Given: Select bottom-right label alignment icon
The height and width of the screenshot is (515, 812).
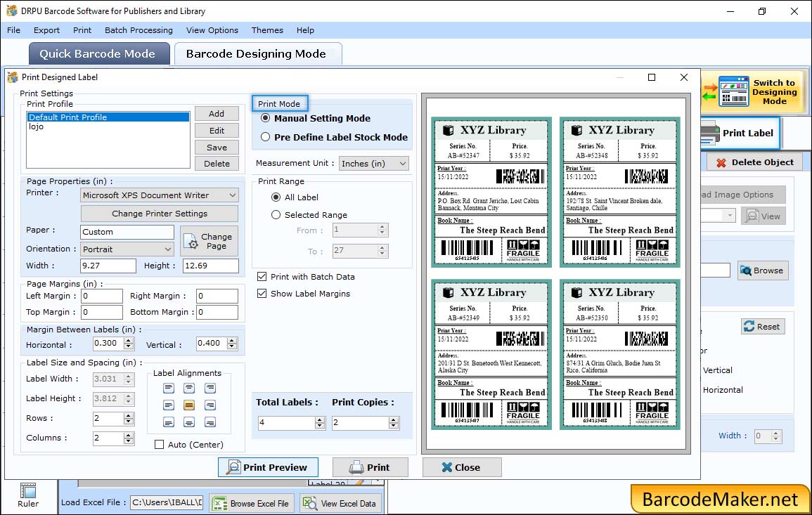Looking at the screenshot, I should coord(210,422).
